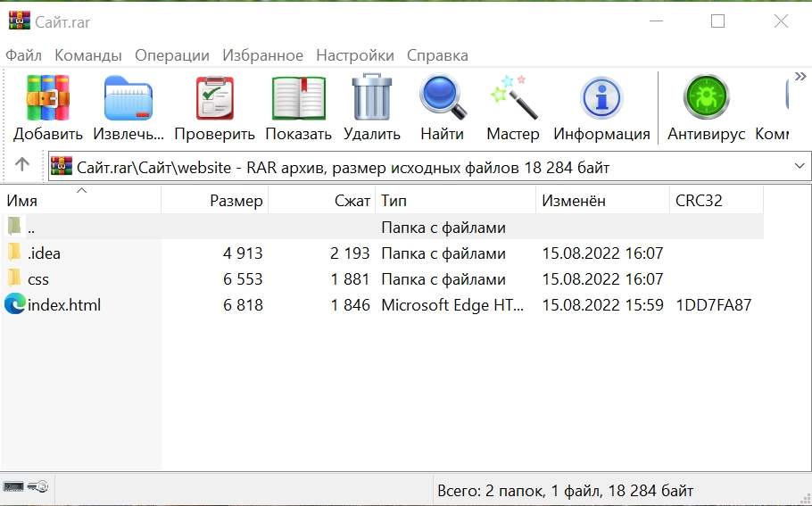This screenshot has height=506, width=812.
Task: Show hidden toolbar buttons chevron
Action: [800, 78]
